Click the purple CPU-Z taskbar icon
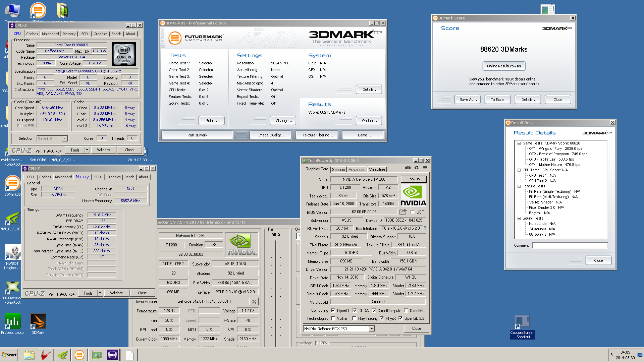The width and height of the screenshot is (644, 362). [x=112, y=355]
